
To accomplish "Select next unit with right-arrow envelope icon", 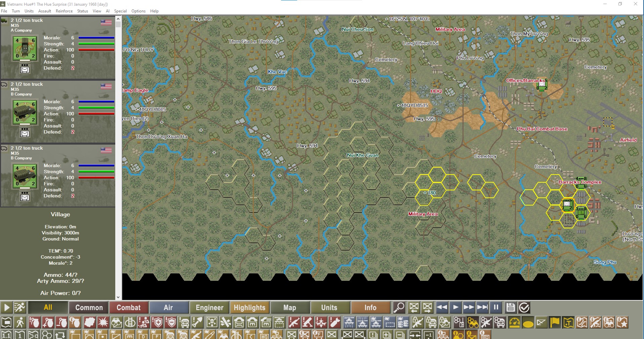I will [428, 307].
